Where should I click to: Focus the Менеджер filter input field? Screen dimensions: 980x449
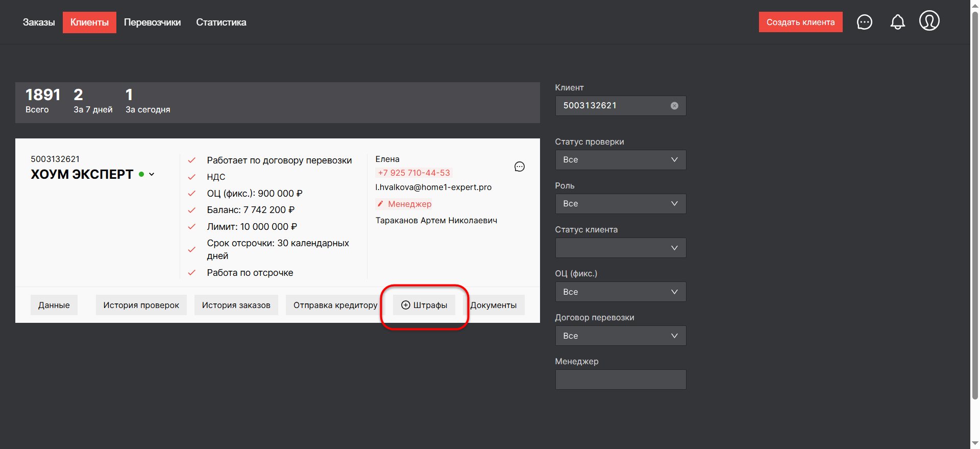[620, 380]
